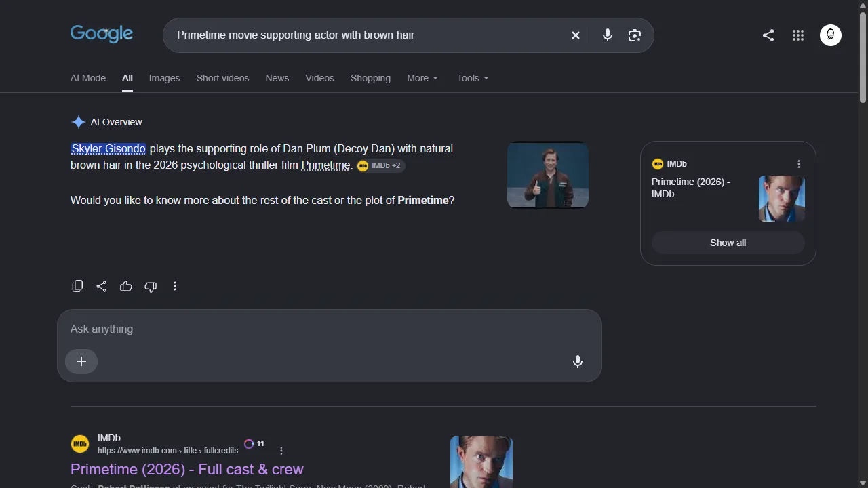This screenshot has width=868, height=488.
Task: Click the share icon in the header
Action: coord(768,35)
